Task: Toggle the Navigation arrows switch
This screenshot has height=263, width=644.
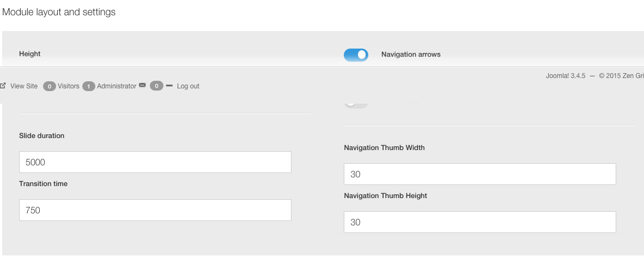Action: [x=356, y=55]
